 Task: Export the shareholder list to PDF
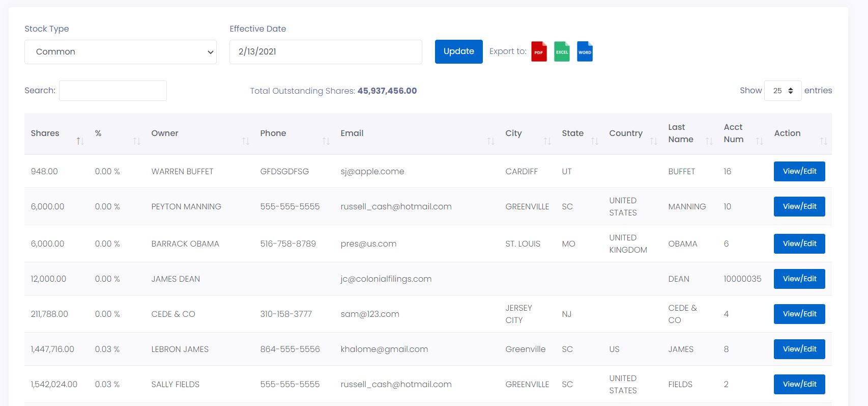539,51
